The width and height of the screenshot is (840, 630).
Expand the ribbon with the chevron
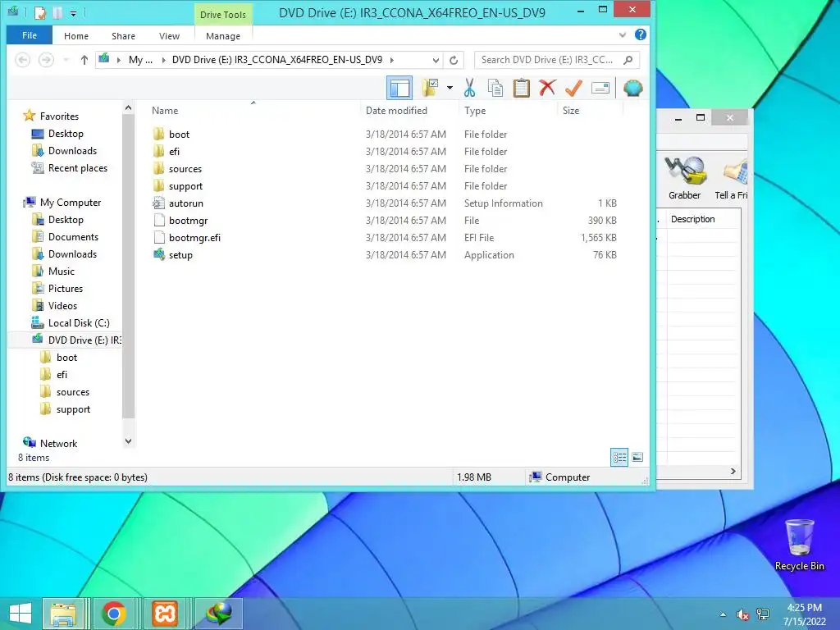pos(622,34)
